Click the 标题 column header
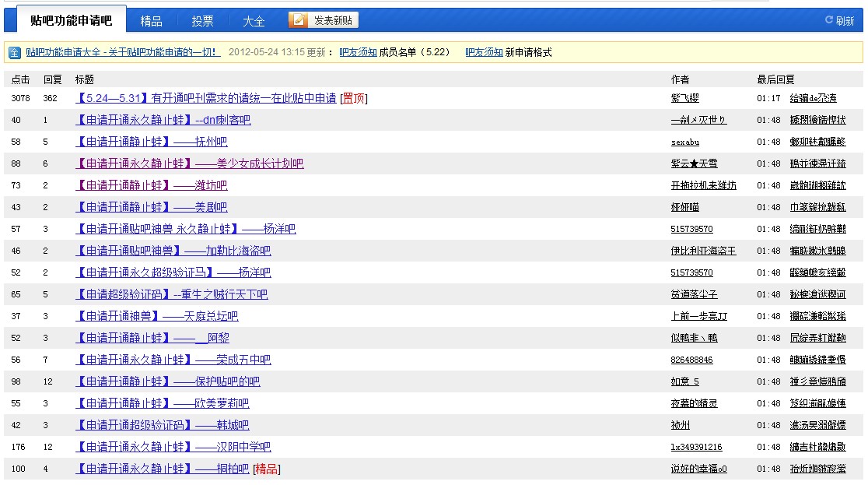The height and width of the screenshot is (485, 868). click(x=85, y=79)
